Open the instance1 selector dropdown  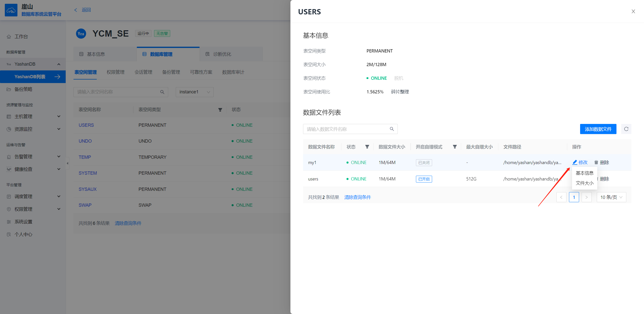tap(194, 92)
